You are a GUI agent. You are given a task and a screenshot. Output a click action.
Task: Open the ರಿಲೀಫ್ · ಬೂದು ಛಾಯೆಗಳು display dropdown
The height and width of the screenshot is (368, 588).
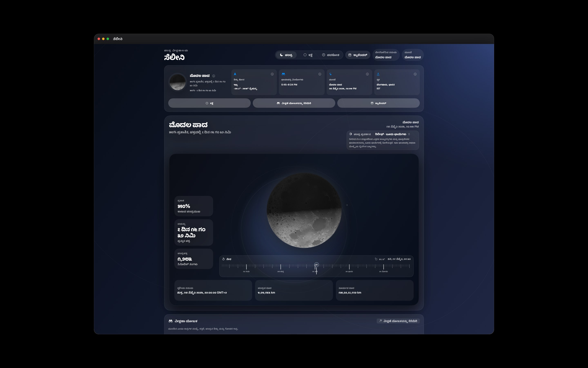[x=392, y=134]
